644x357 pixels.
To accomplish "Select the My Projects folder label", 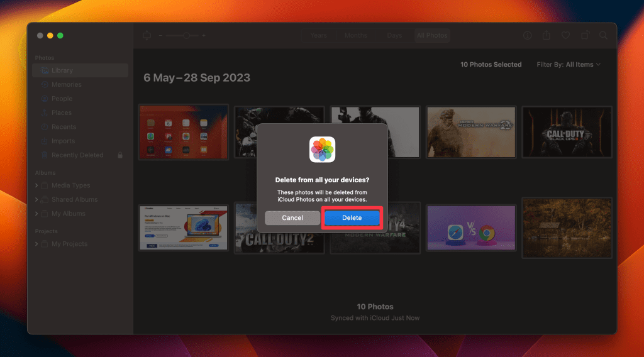I will [69, 244].
